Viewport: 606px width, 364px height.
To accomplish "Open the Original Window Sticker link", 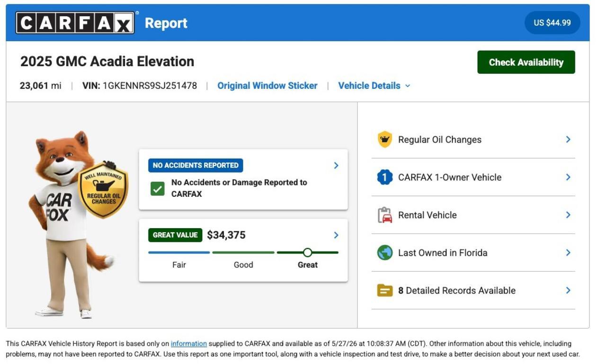I will tap(267, 86).
